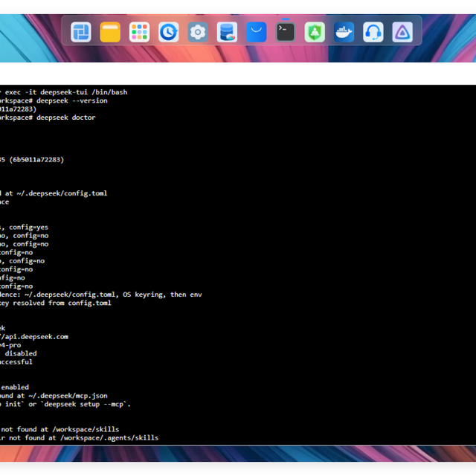
Task: Open the yellow file manager icon
Action: pos(110,32)
